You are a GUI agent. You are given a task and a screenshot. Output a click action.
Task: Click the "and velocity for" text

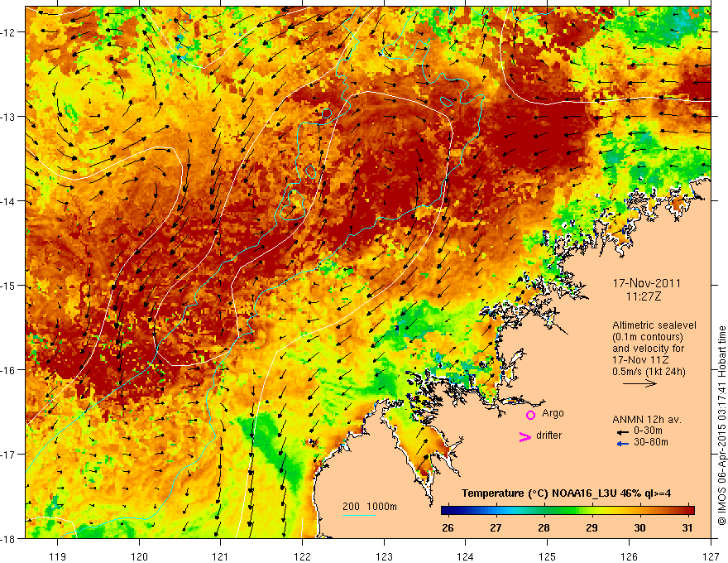coord(648,349)
